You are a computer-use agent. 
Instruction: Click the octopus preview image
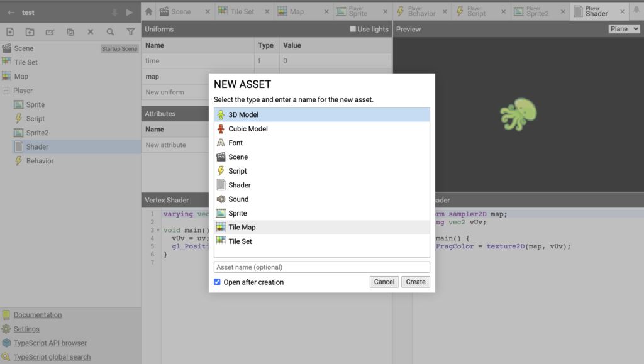(518, 114)
